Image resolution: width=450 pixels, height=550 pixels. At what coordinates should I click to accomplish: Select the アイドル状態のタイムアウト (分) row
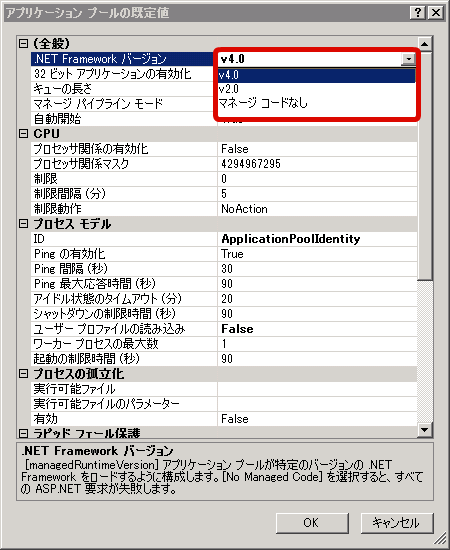pyautogui.click(x=224, y=299)
